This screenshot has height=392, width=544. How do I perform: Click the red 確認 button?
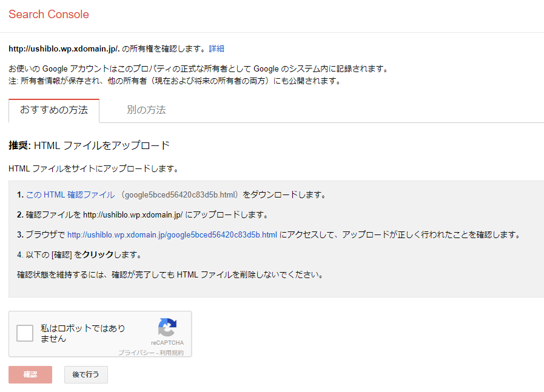pyautogui.click(x=30, y=374)
